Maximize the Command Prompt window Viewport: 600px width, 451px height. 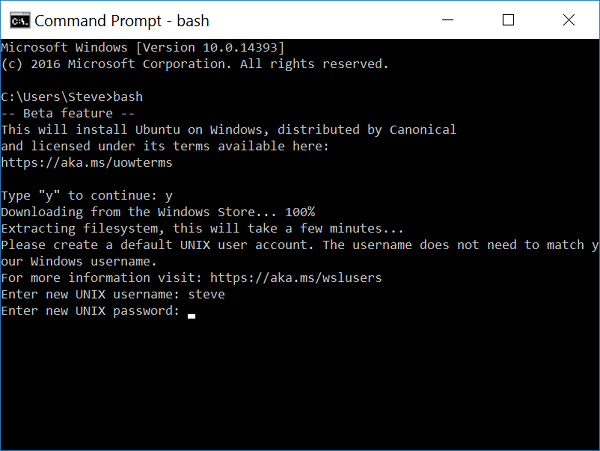(x=508, y=19)
